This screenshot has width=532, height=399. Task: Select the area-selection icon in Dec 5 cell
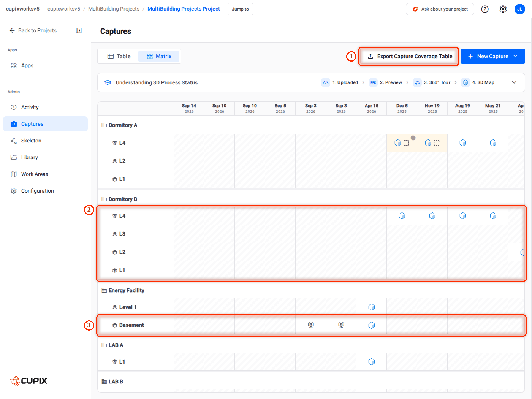point(406,143)
